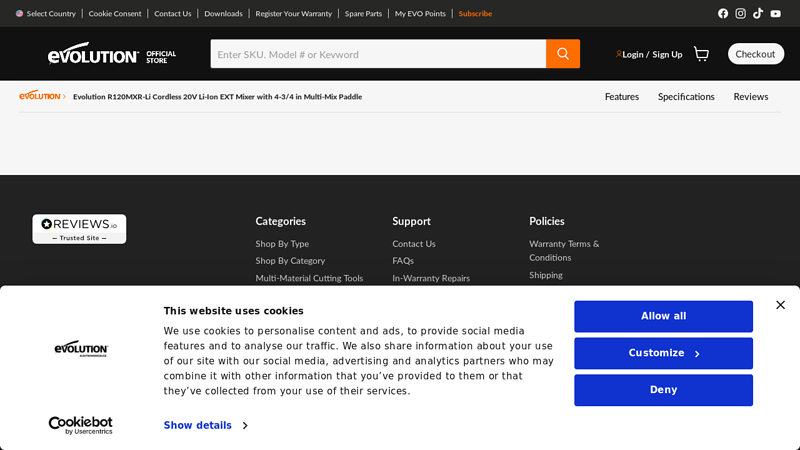Open the TikTok icon in header
This screenshot has height=450, width=800.
(758, 14)
